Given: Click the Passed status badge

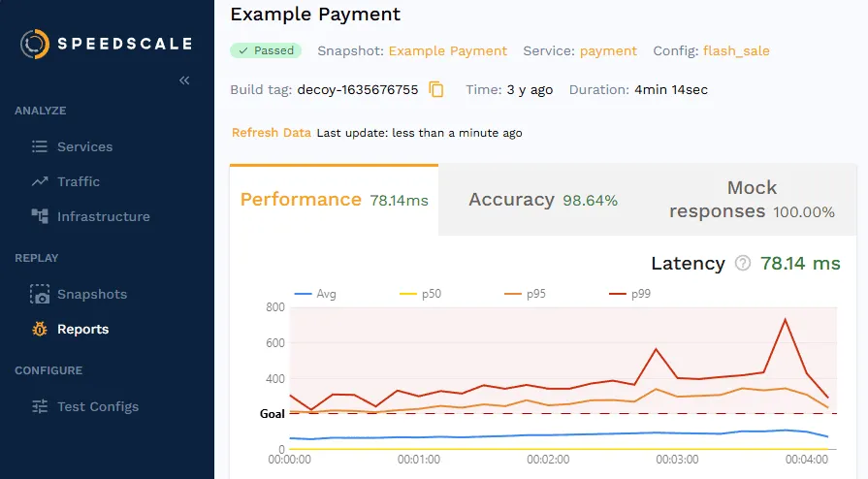Looking at the screenshot, I should (266, 50).
